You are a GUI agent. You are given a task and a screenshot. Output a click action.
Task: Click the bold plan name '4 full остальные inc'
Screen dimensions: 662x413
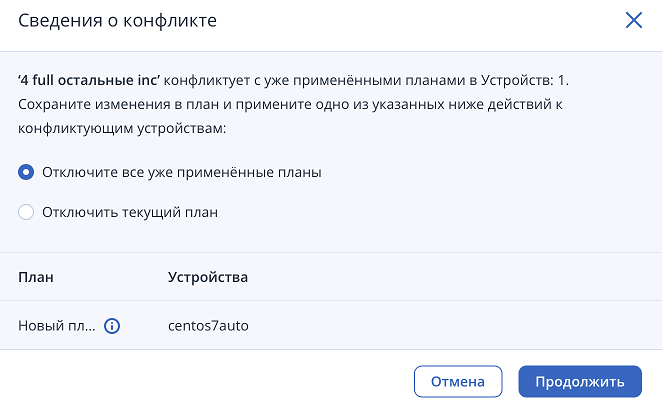tap(89, 80)
